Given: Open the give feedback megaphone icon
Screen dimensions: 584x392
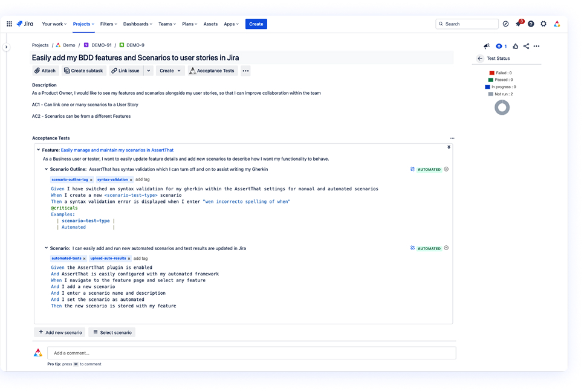Looking at the screenshot, I should [486, 46].
